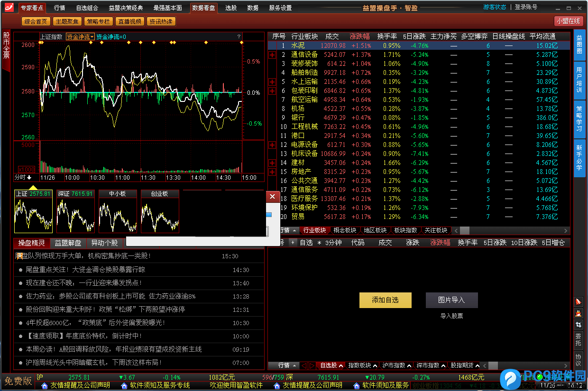This screenshot has height=391, width=588.
Task: Switch to the 概念板块 tab
Action: tap(345, 230)
